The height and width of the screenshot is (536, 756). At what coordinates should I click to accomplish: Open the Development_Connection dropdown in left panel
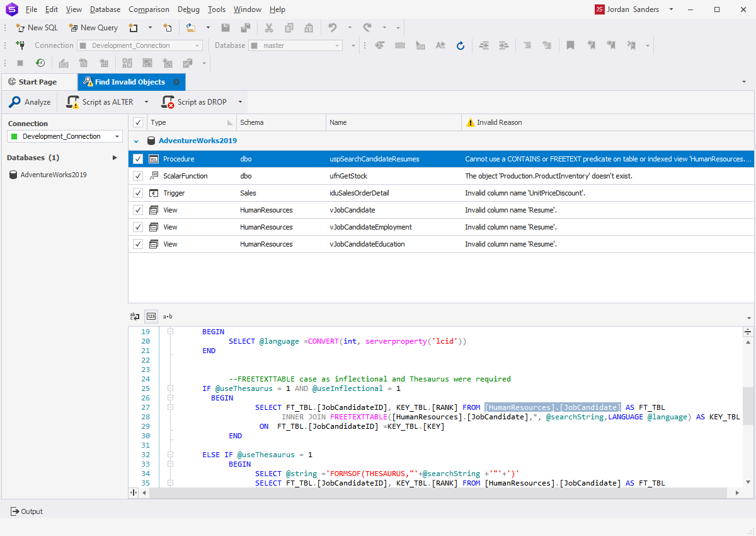point(117,137)
